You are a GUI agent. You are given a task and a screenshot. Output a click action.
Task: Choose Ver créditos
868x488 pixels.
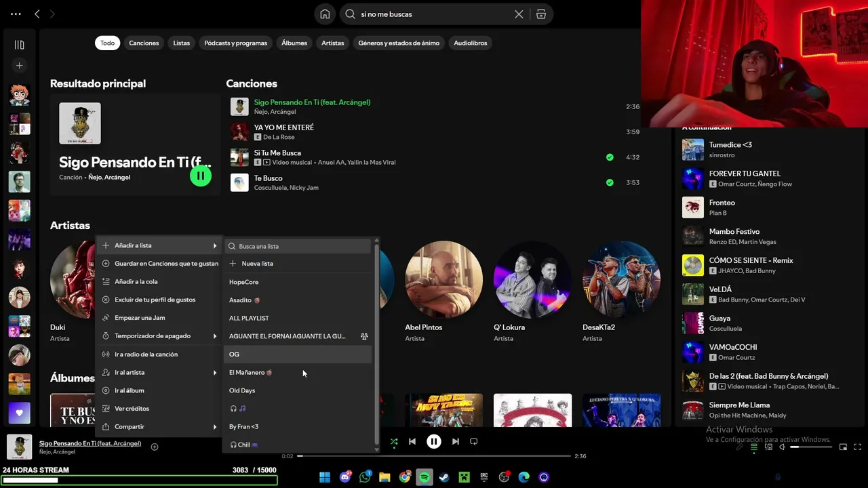(x=159, y=408)
